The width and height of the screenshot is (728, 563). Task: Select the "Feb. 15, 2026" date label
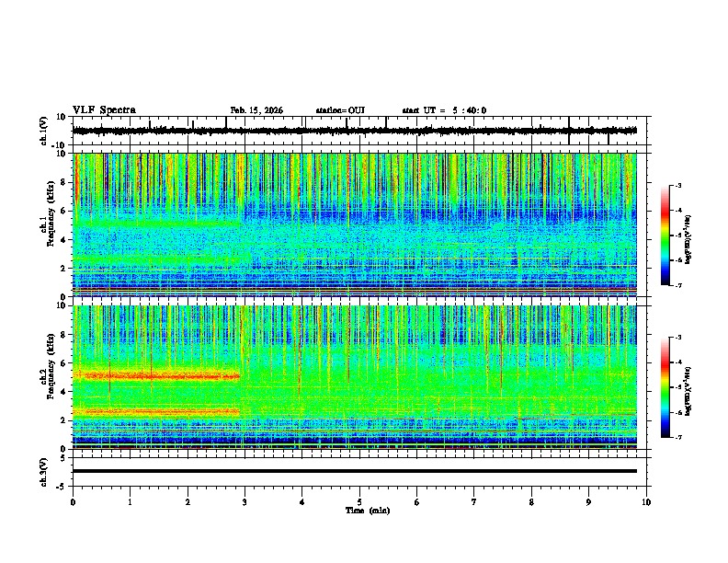tap(256, 110)
